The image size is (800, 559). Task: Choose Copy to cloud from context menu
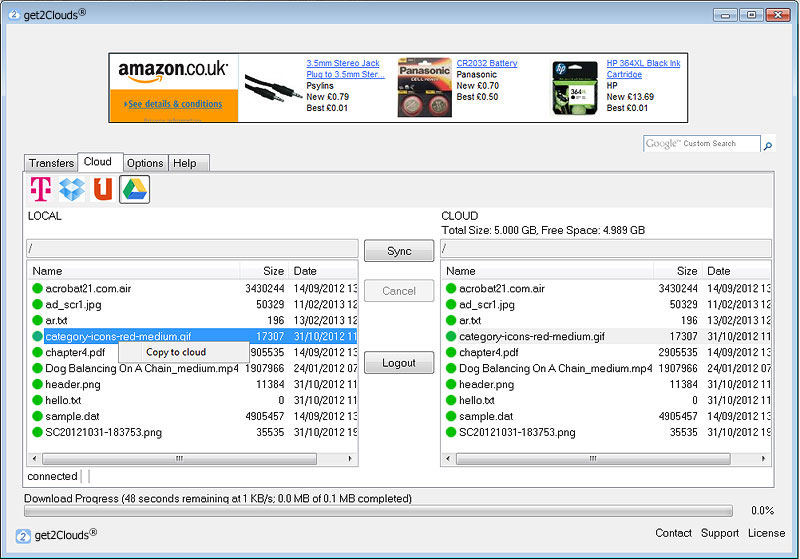point(176,352)
